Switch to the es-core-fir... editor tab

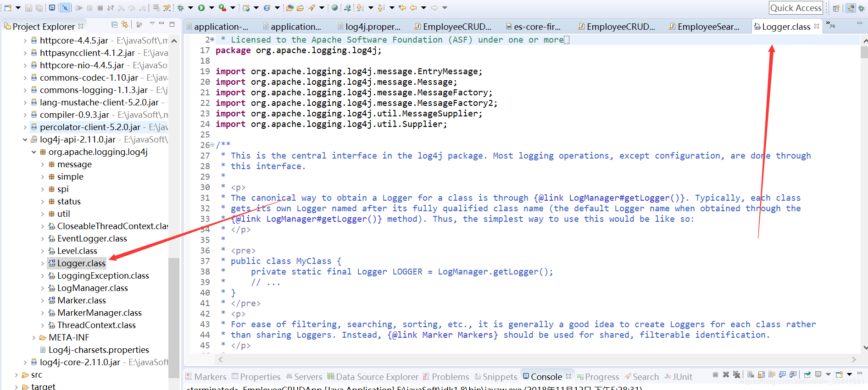pos(533,27)
